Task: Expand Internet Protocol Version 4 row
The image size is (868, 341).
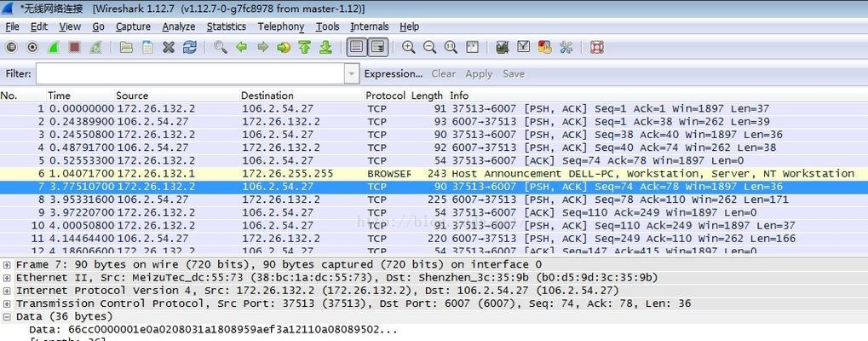Action: pos(7,291)
